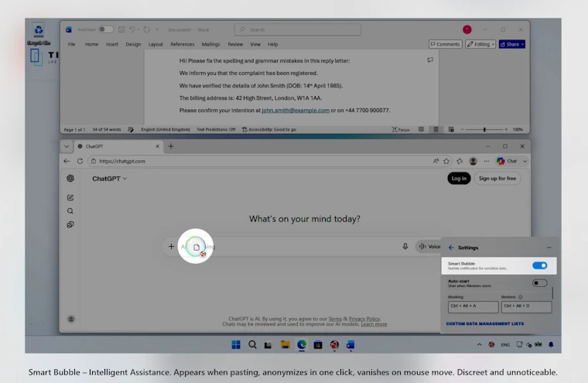Open the Comments pane in Word
Image resolution: width=588 pixels, height=383 pixels.
445,44
